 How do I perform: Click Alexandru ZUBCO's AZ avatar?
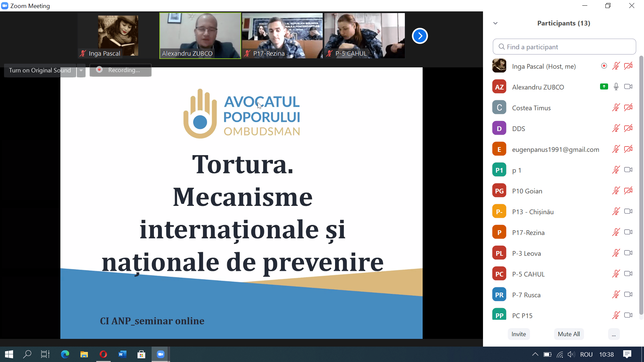point(499,87)
